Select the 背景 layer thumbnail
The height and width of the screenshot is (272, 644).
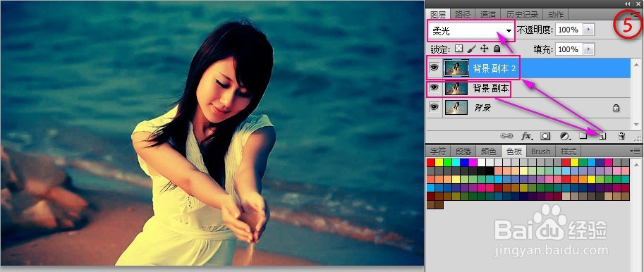coord(456,108)
